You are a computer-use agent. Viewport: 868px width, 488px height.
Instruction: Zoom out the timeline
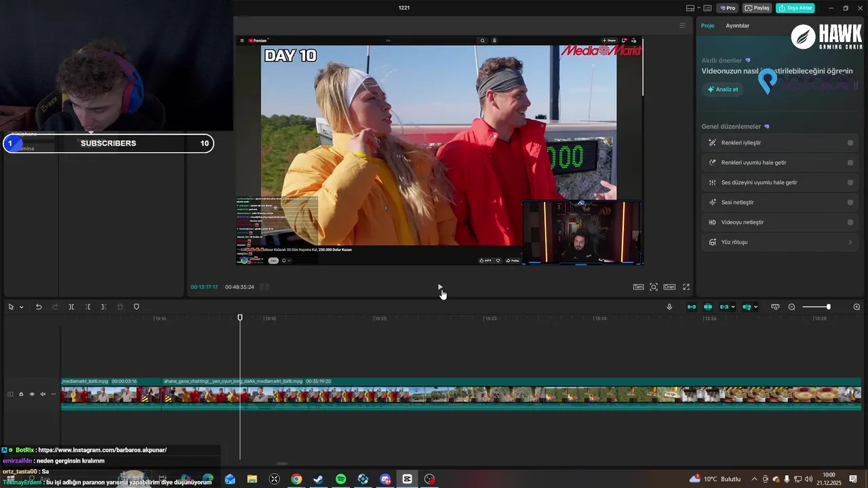point(791,307)
